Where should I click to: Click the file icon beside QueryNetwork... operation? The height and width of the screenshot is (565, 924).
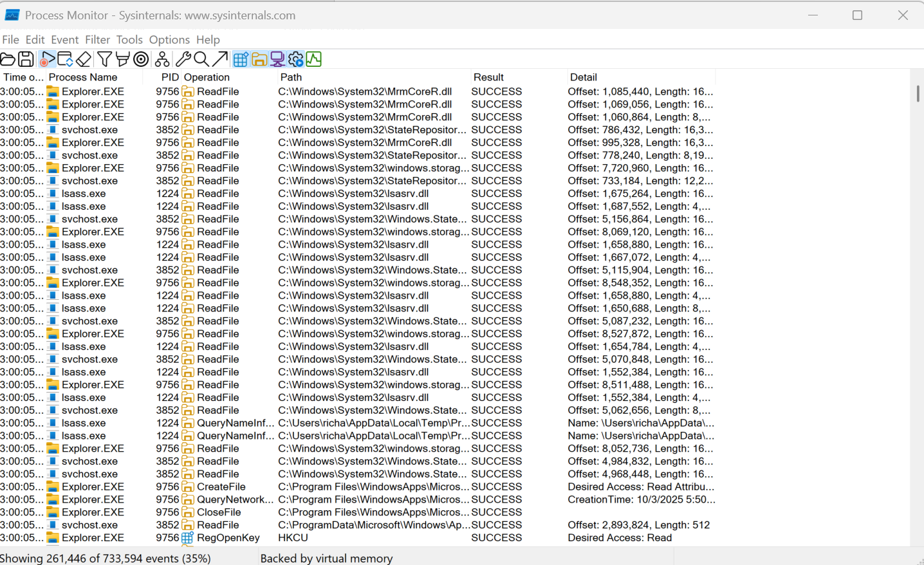point(187,500)
